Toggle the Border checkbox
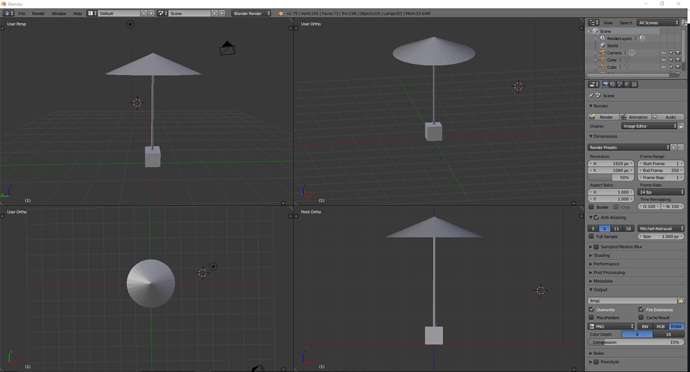This screenshot has width=690, height=372. click(x=591, y=206)
